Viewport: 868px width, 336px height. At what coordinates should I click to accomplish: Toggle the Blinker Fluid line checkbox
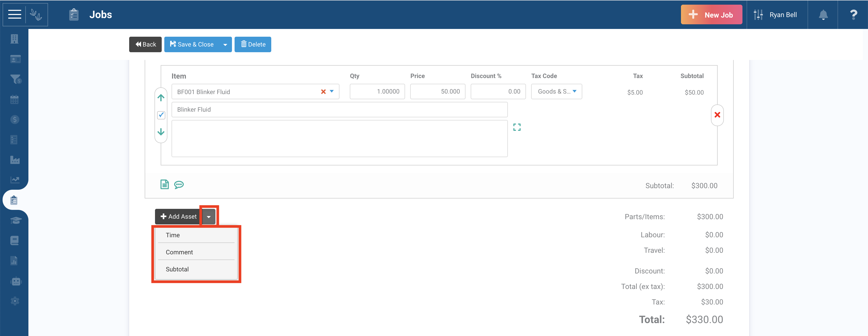[x=161, y=115]
